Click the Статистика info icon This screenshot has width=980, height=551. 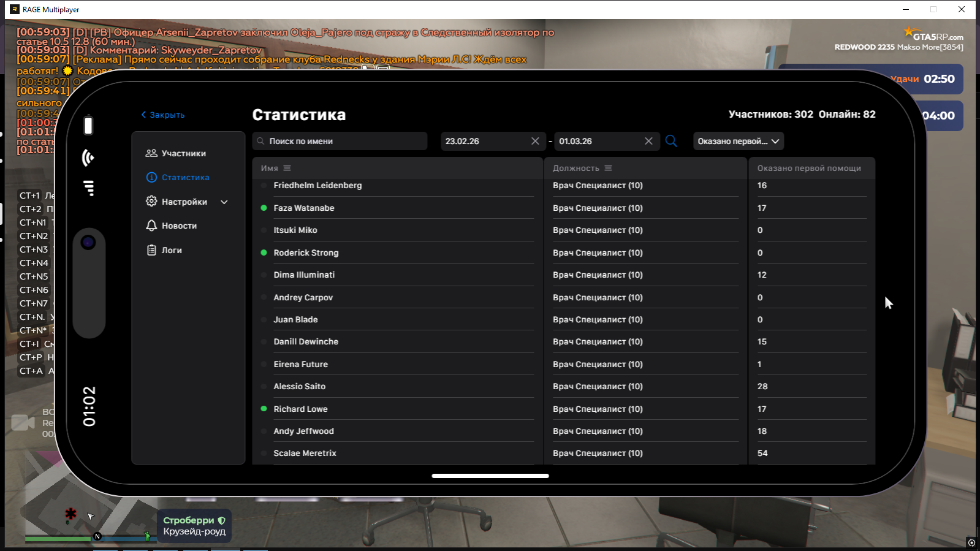pos(151,177)
